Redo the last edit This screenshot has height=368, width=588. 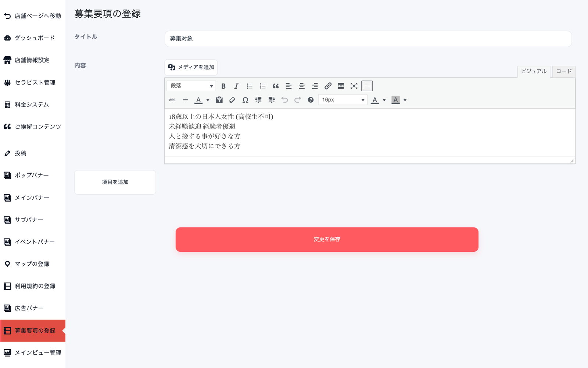point(298,100)
